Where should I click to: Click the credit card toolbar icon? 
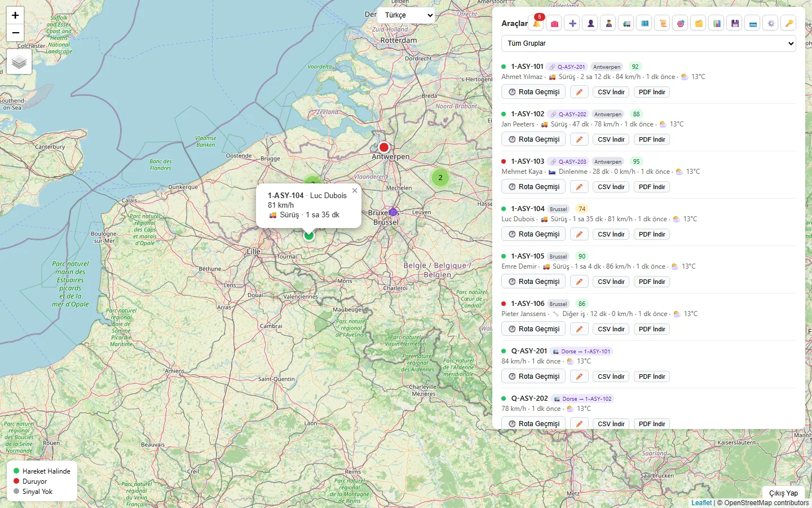click(x=753, y=23)
